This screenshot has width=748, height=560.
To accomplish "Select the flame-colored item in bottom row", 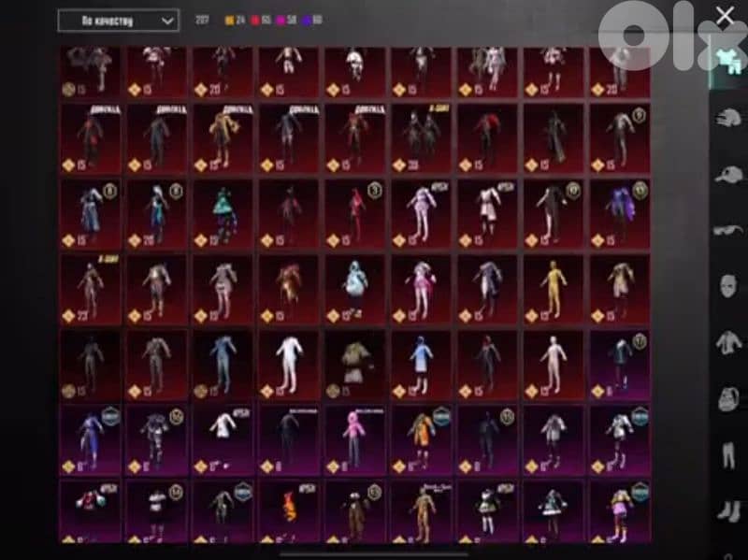I will pyautogui.click(x=289, y=511).
